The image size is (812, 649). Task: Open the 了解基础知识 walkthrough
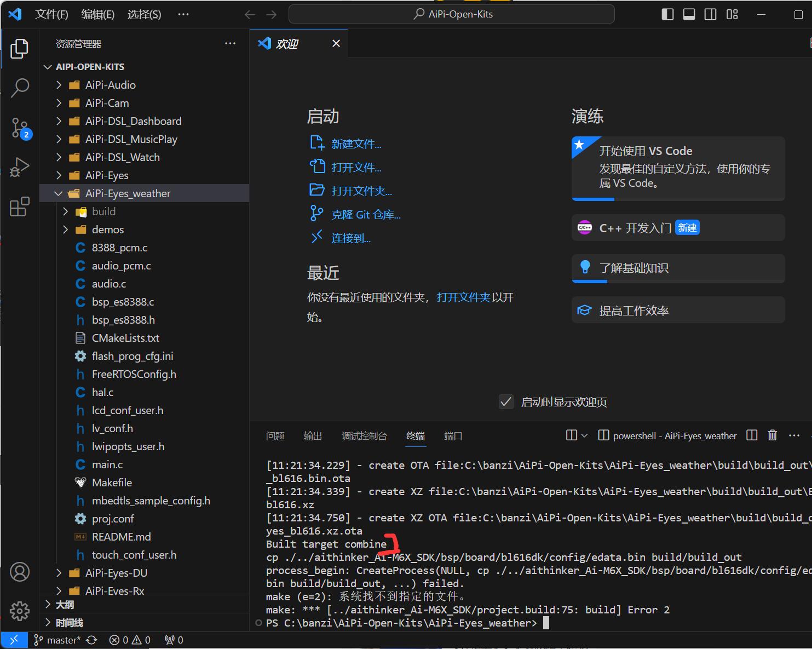(x=678, y=268)
